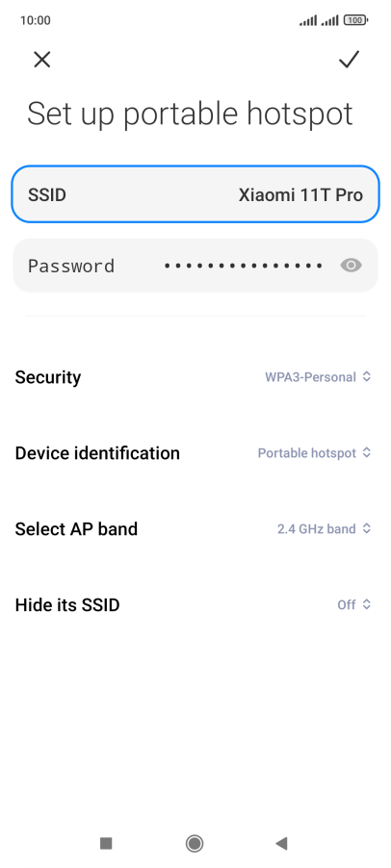Focus the Password input field
The height and width of the screenshot is (868, 391).
pyautogui.click(x=195, y=266)
